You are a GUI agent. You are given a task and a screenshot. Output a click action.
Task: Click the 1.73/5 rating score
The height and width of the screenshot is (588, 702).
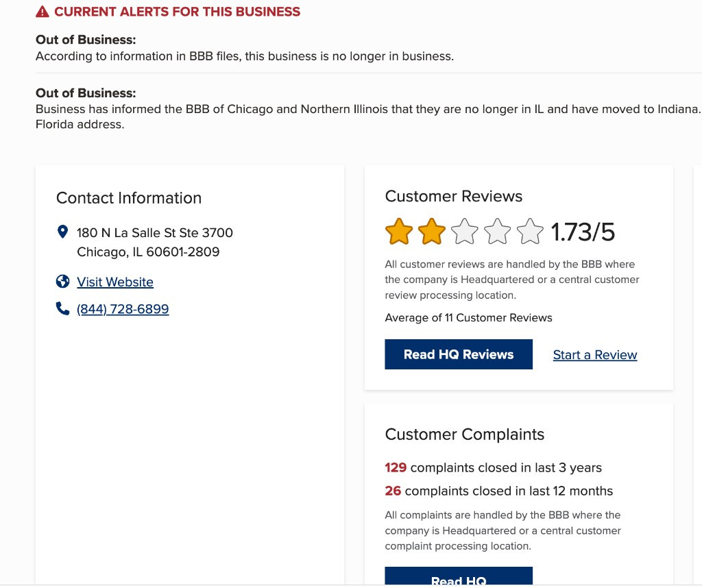pyautogui.click(x=583, y=233)
